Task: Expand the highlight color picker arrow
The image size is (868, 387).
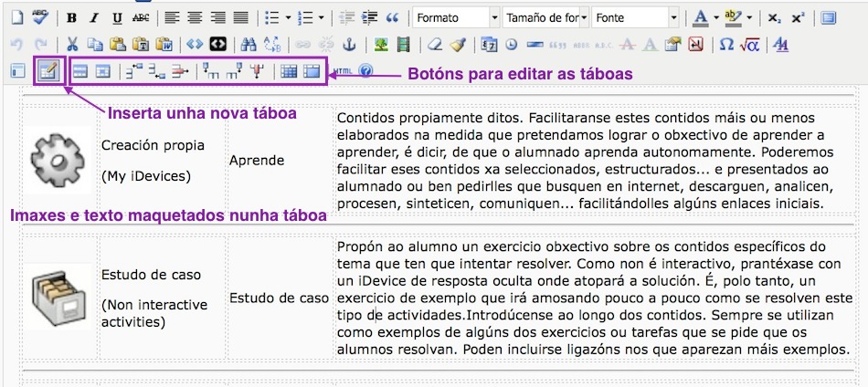Action: (x=749, y=17)
